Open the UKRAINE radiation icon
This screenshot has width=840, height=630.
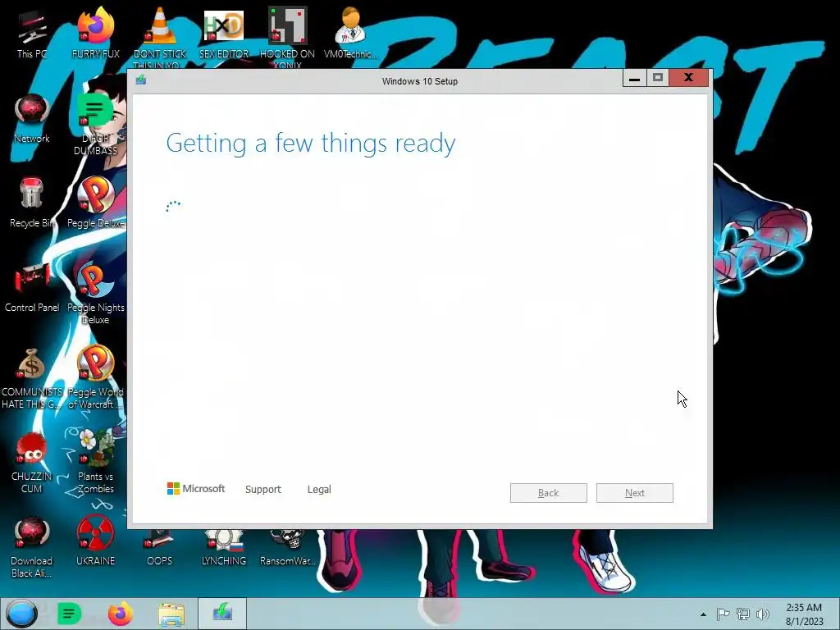95,542
